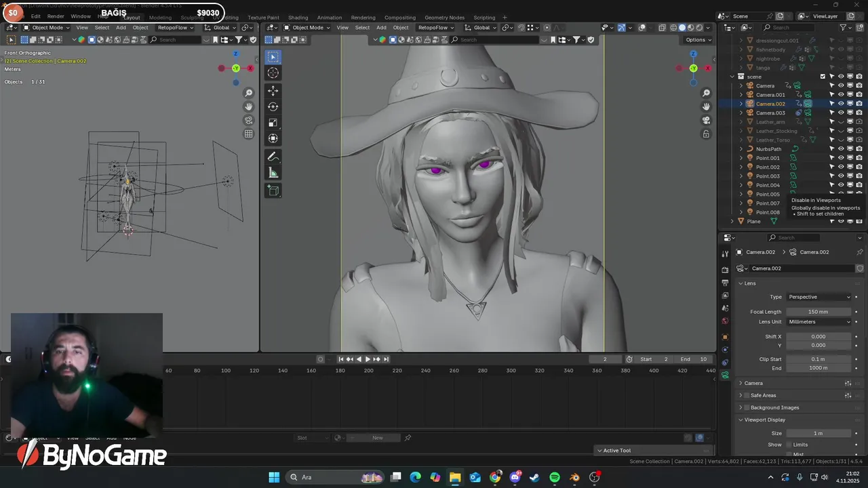868x488 pixels.
Task: Switch to the Shading workspace tab
Action: tap(298, 18)
